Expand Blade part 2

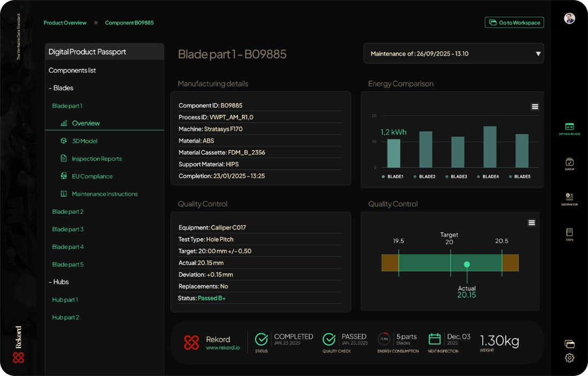[68, 211]
